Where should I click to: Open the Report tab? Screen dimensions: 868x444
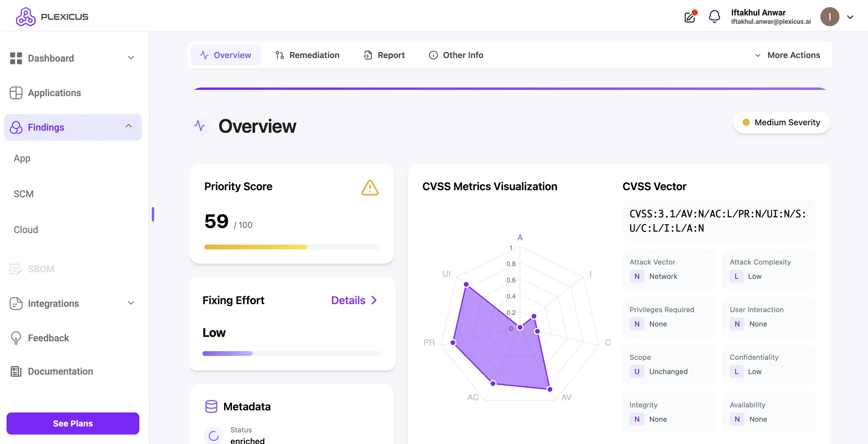384,55
